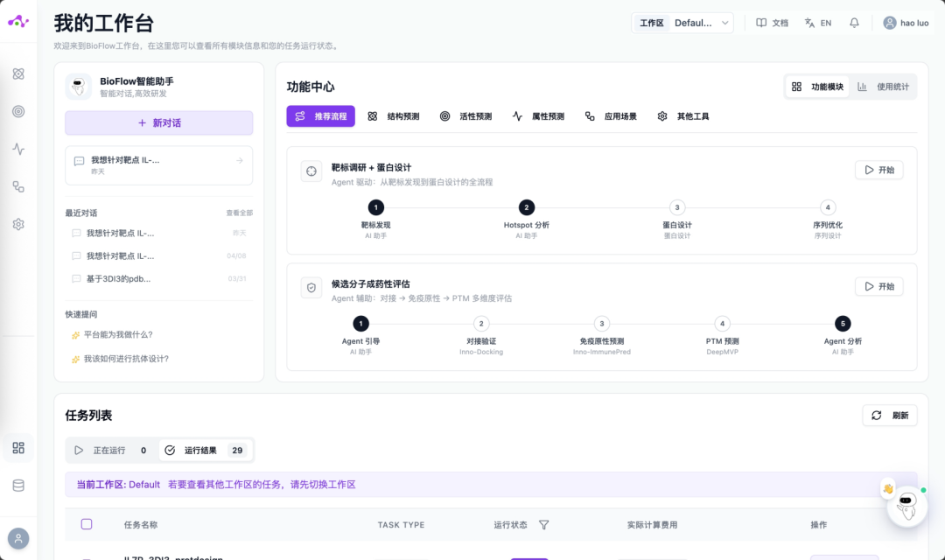
Task: Open the property prediction pulse sidebar icon
Action: 18,149
